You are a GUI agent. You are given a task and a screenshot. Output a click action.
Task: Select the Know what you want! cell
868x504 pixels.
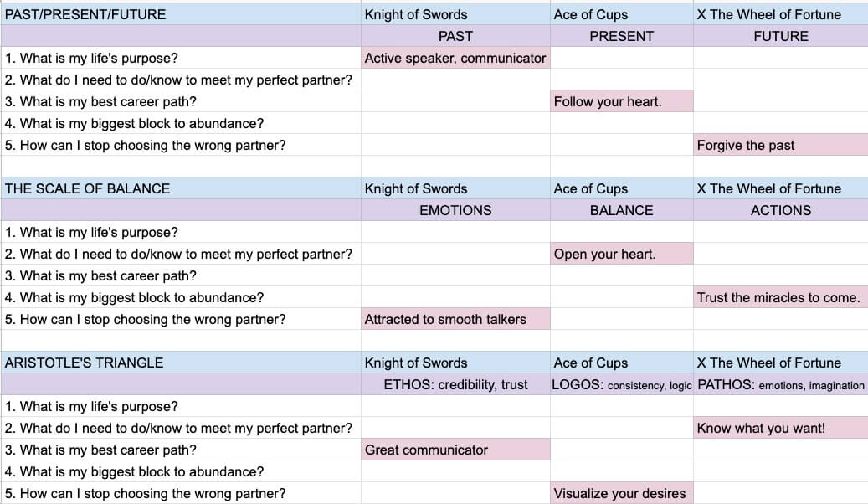tap(780, 428)
